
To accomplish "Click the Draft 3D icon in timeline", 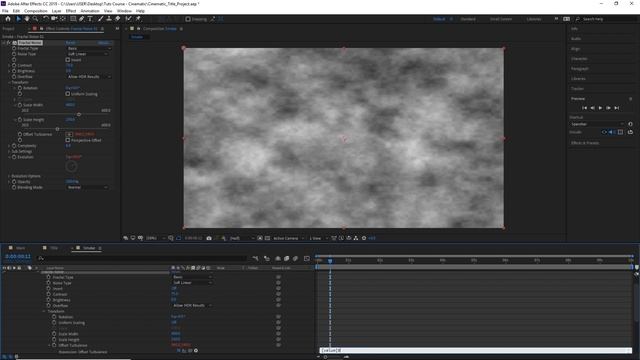I will tap(267, 258).
